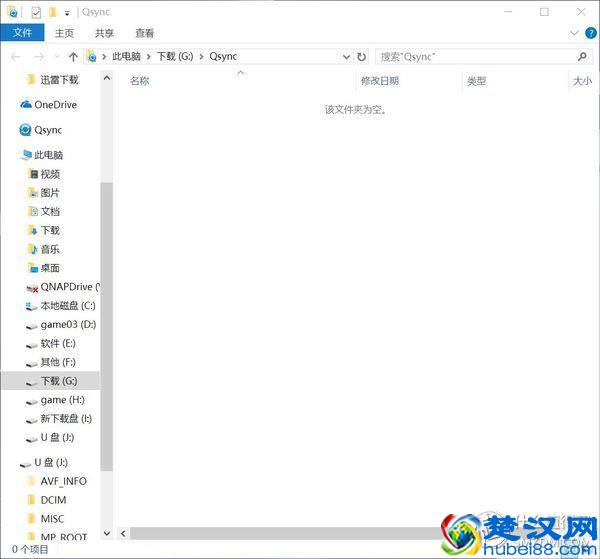
Task: Open the 文件 ribbon tab
Action: pos(22,33)
